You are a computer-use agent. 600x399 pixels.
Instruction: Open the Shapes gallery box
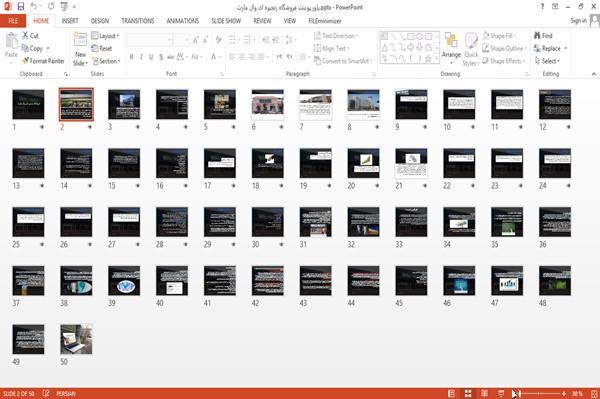click(409, 47)
